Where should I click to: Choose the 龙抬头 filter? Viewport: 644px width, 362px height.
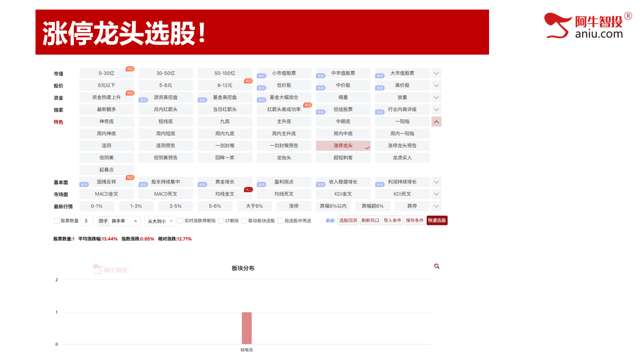pos(284,158)
